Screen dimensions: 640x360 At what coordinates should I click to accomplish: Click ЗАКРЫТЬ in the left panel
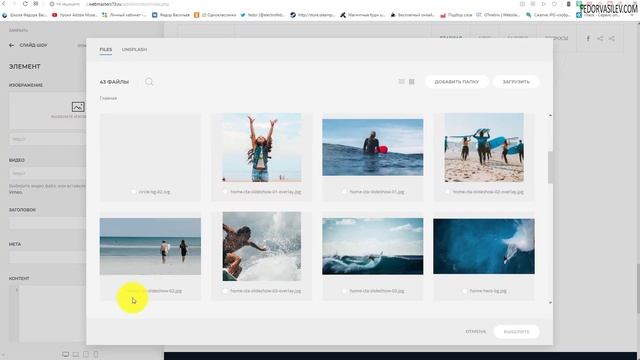pos(19,30)
